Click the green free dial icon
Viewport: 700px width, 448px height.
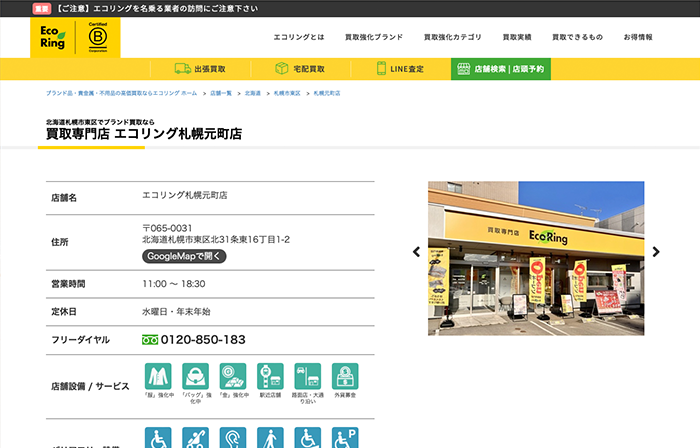click(x=150, y=340)
